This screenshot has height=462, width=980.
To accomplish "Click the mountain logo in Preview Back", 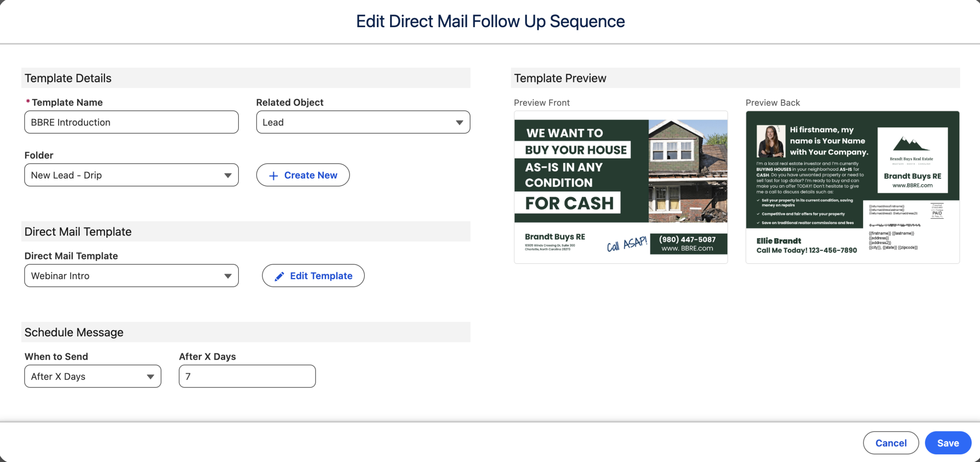I will 911,144.
